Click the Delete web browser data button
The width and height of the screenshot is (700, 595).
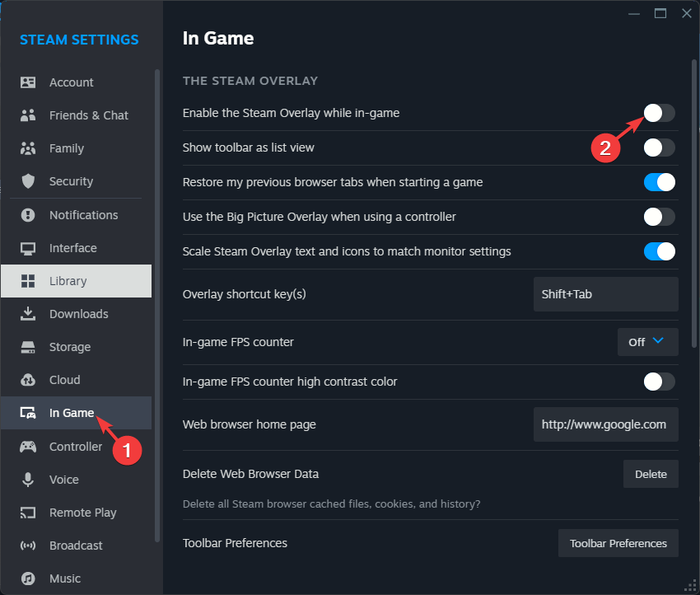click(x=651, y=474)
